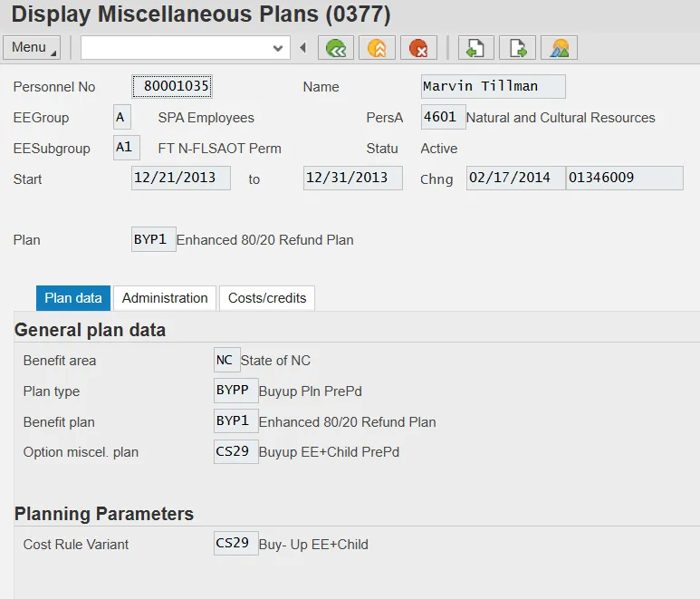The height and width of the screenshot is (599, 700).
Task: Click the 'EESubgroup' label
Action: coord(52,149)
